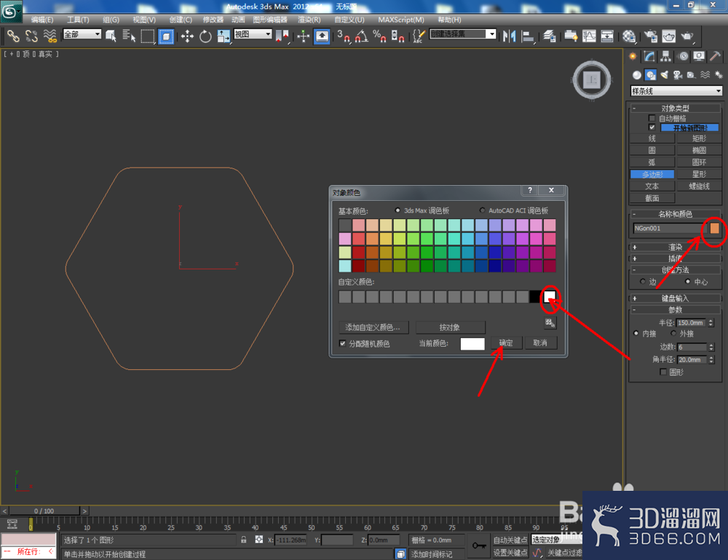The width and height of the screenshot is (728, 560).
Task: Select Geometry category icon in Create panel
Action: pyautogui.click(x=637, y=75)
